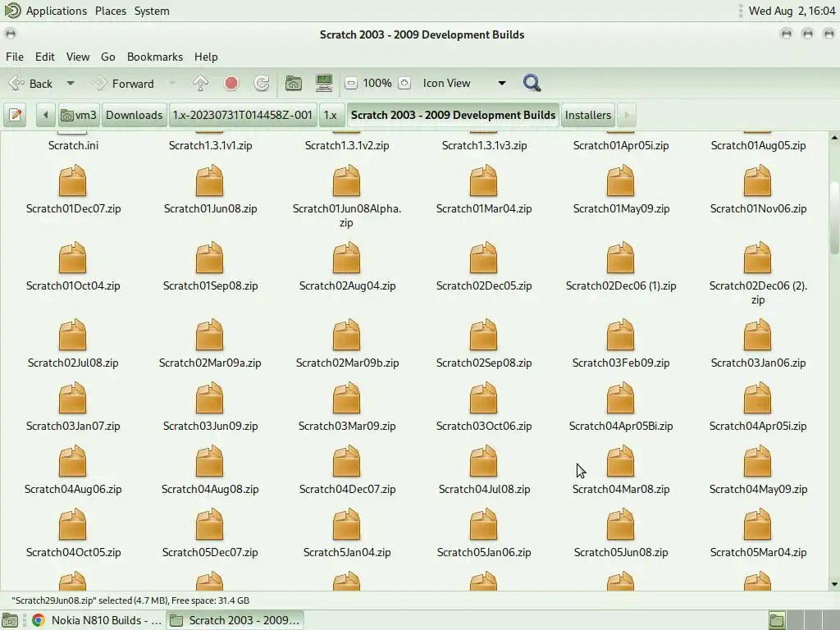Click the Forward button

(x=125, y=83)
